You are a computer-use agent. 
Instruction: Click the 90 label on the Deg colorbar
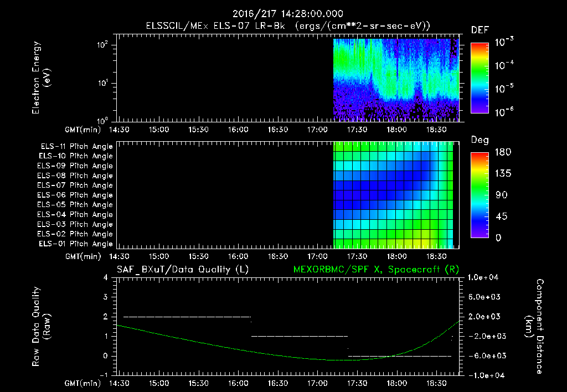pyautogui.click(x=502, y=195)
